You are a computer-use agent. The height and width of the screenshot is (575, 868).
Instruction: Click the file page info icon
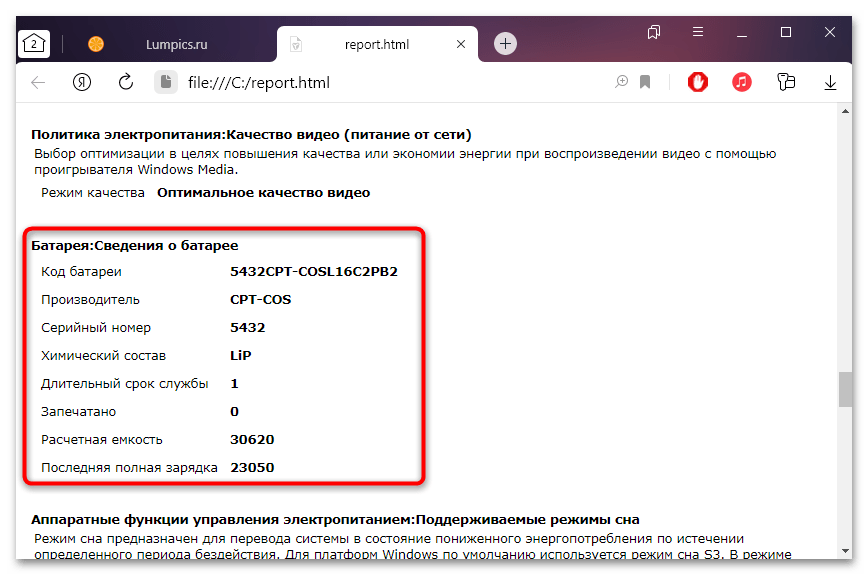pos(166,82)
